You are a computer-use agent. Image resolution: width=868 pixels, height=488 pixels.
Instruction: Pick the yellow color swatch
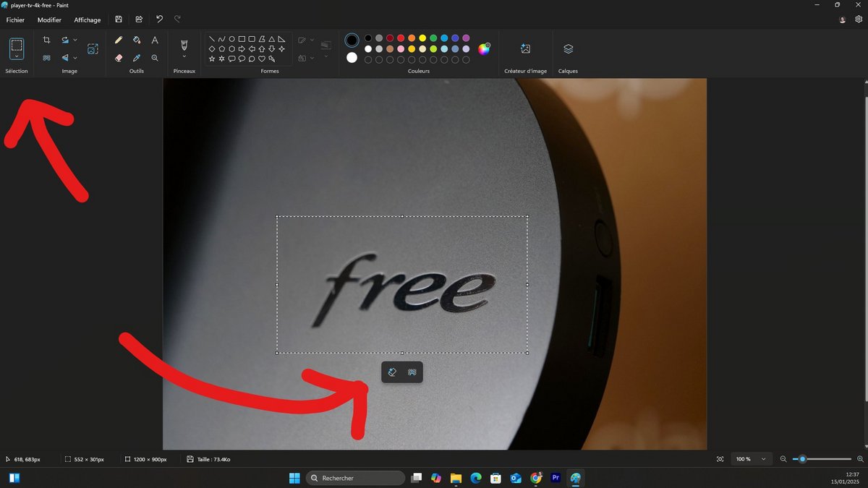422,38
